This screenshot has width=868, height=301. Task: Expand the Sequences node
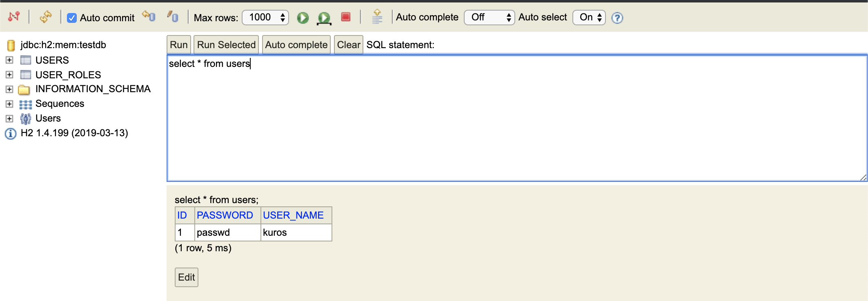click(9, 104)
